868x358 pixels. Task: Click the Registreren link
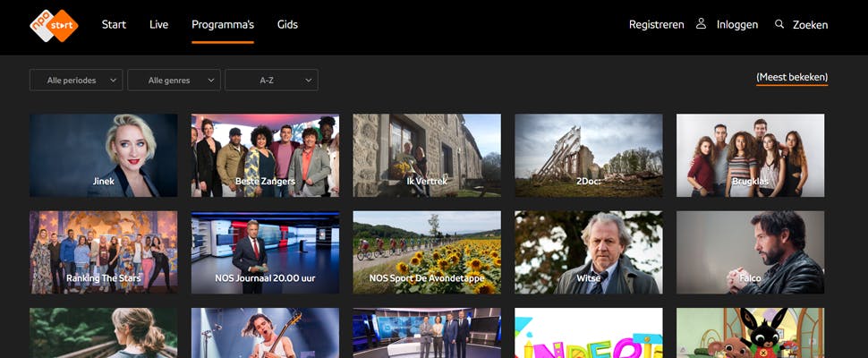coord(657,25)
